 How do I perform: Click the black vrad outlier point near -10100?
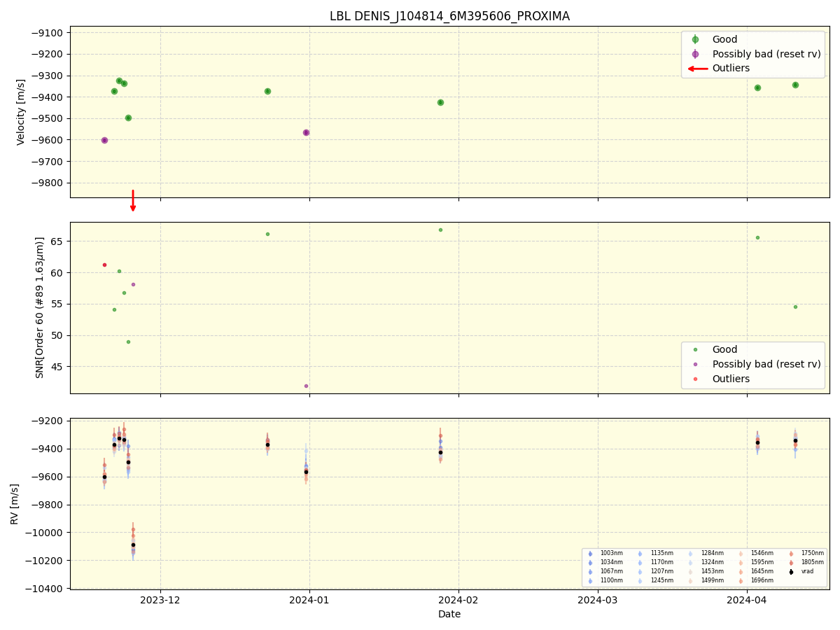(133, 545)
